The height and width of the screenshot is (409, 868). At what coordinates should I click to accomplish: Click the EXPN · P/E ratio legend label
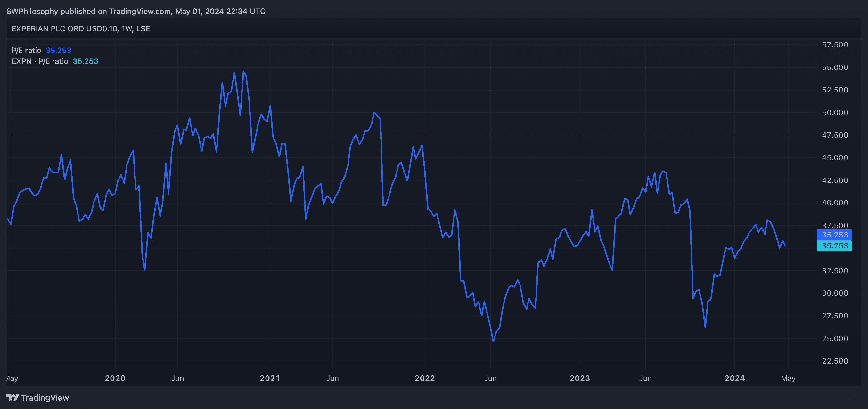coord(40,61)
